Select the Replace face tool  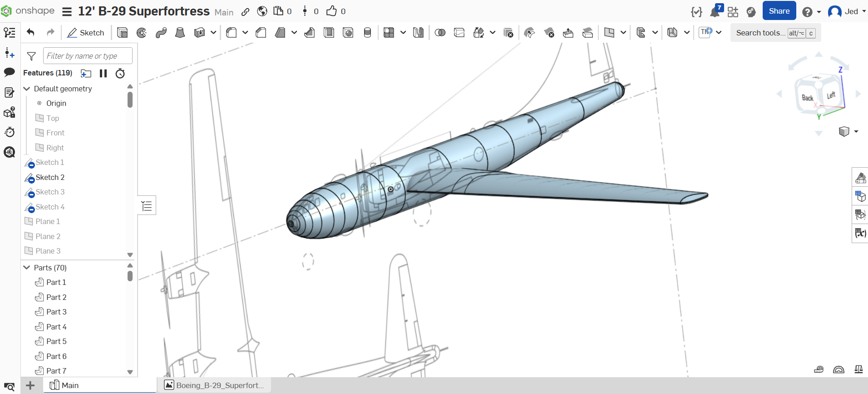click(587, 32)
